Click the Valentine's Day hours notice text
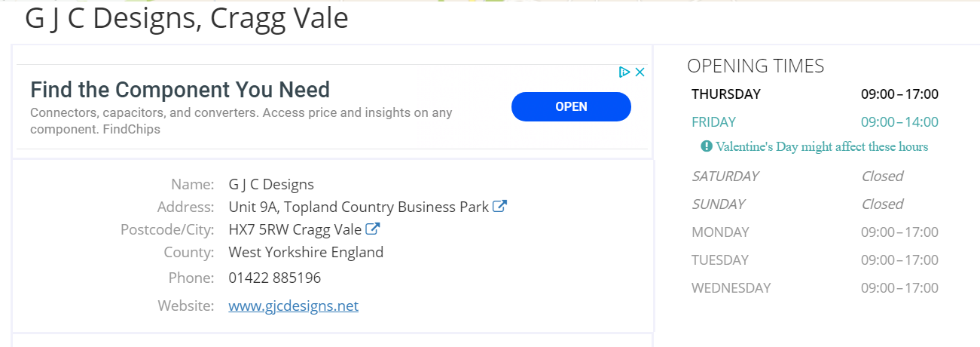Image resolution: width=980 pixels, height=347 pixels. [822, 146]
